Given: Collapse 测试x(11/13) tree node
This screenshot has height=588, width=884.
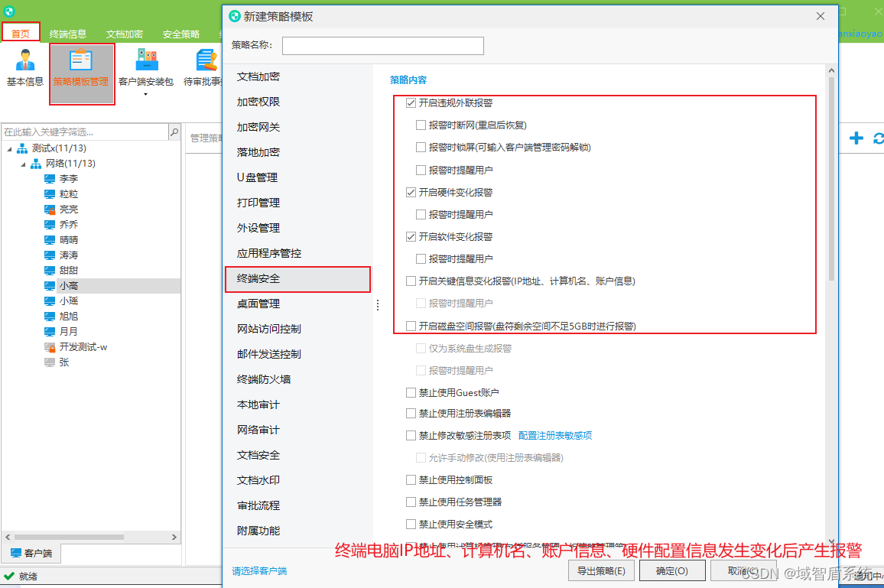Looking at the screenshot, I should pyautogui.click(x=10, y=149).
